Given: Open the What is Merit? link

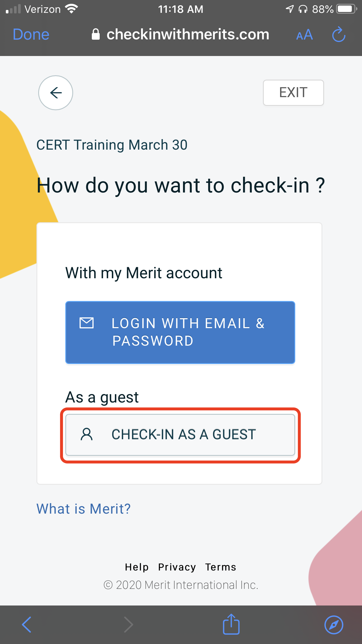Looking at the screenshot, I should (x=83, y=509).
